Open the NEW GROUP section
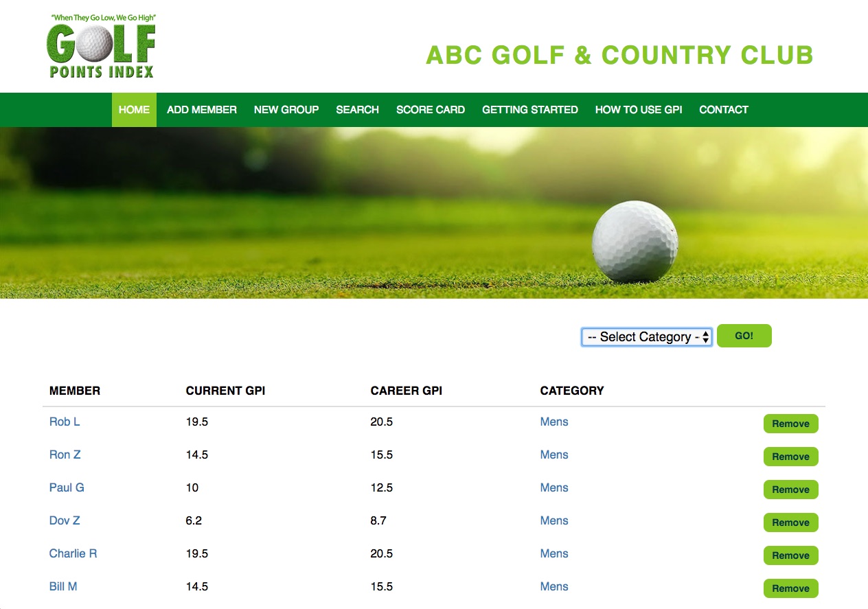 [286, 109]
